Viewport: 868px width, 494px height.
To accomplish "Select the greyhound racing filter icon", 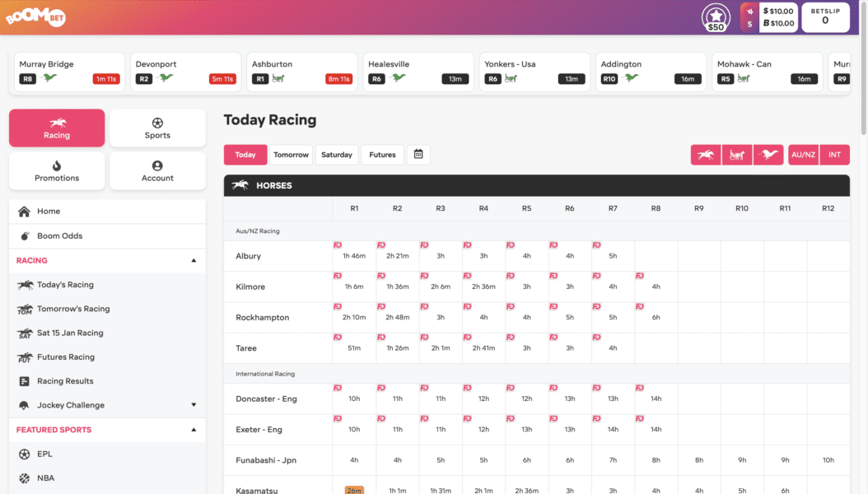I will pyautogui.click(x=768, y=154).
